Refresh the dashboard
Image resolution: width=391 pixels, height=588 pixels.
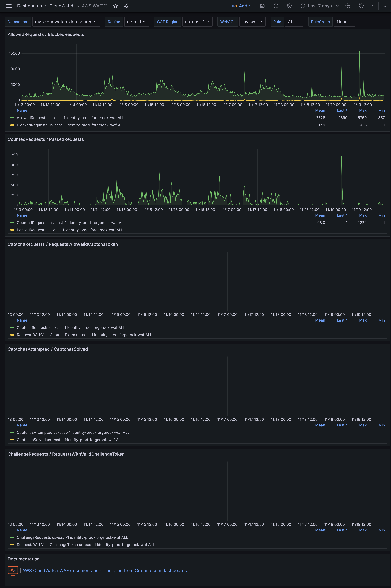pyautogui.click(x=361, y=6)
